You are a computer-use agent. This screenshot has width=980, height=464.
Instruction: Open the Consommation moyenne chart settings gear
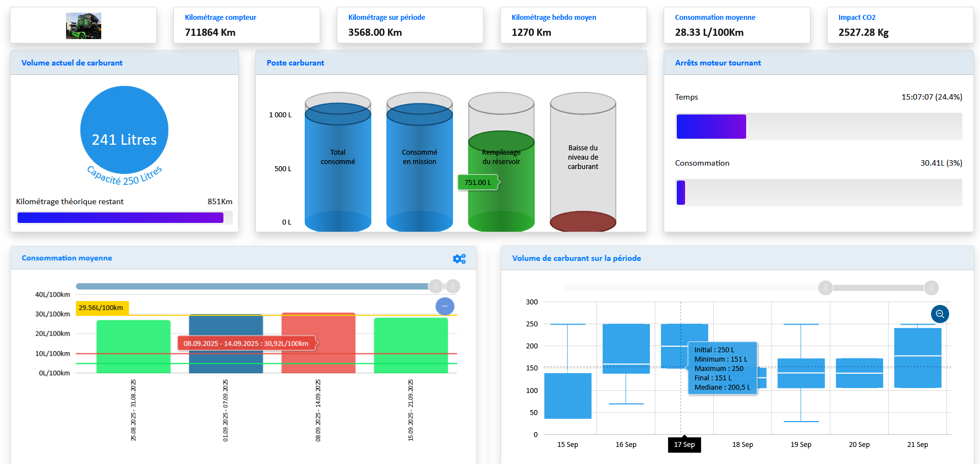pos(459,259)
